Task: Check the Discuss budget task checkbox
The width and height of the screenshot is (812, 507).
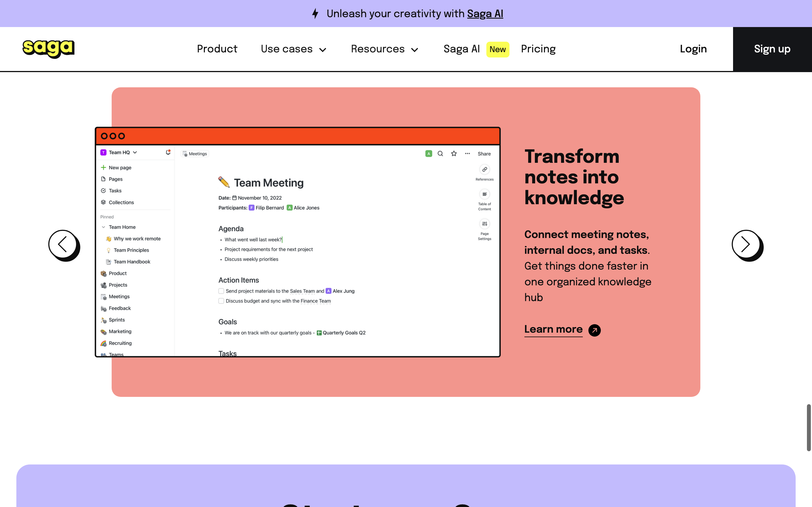Action: (221, 301)
